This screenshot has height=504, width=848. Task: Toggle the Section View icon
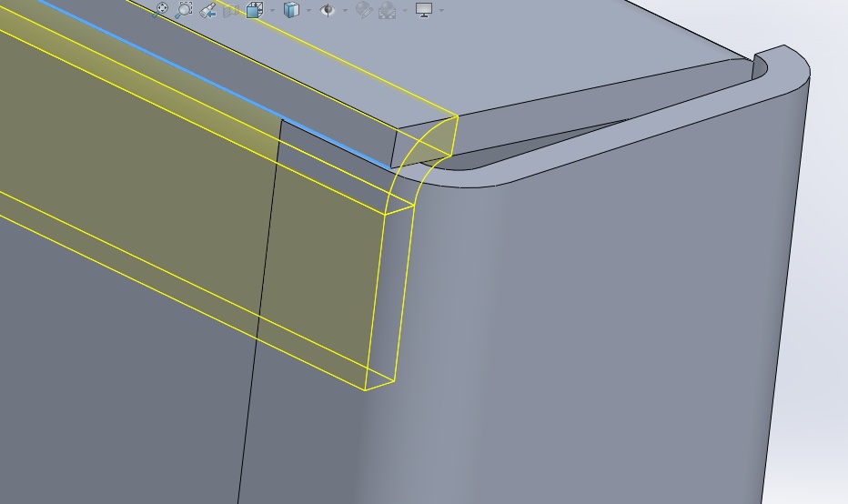coord(231,10)
